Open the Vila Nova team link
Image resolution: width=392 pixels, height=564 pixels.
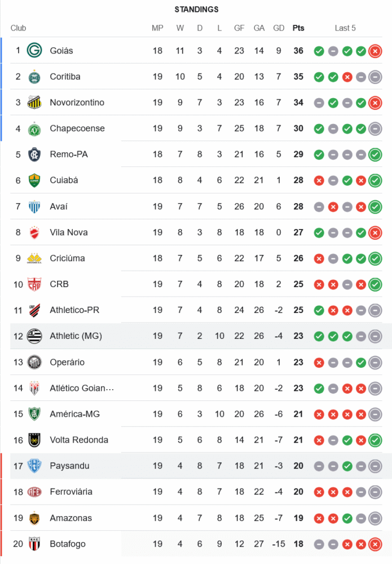pos(68,232)
